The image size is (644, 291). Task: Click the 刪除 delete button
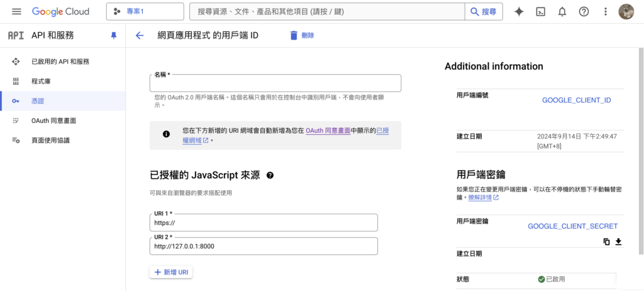302,36
